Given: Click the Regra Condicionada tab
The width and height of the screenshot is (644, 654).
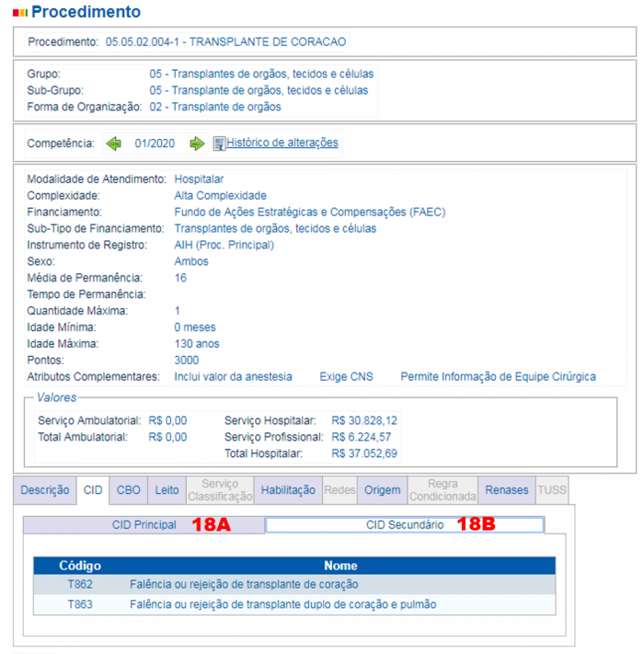Looking at the screenshot, I should pos(443,490).
